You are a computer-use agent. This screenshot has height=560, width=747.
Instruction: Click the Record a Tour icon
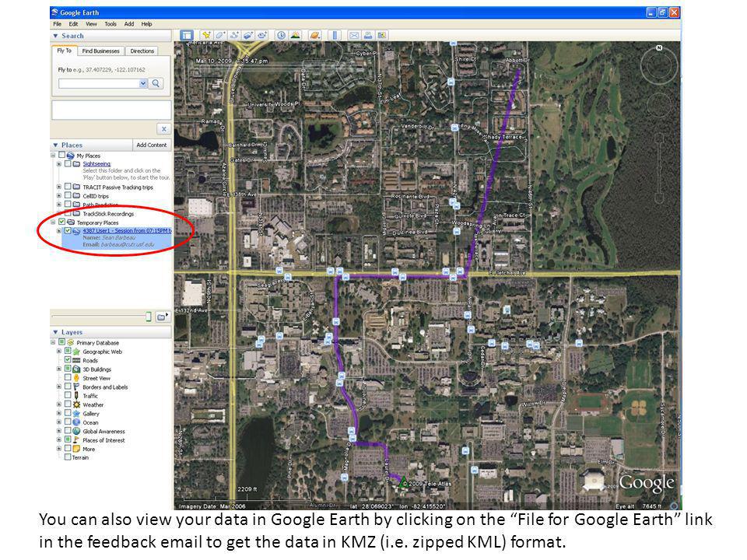[262, 35]
